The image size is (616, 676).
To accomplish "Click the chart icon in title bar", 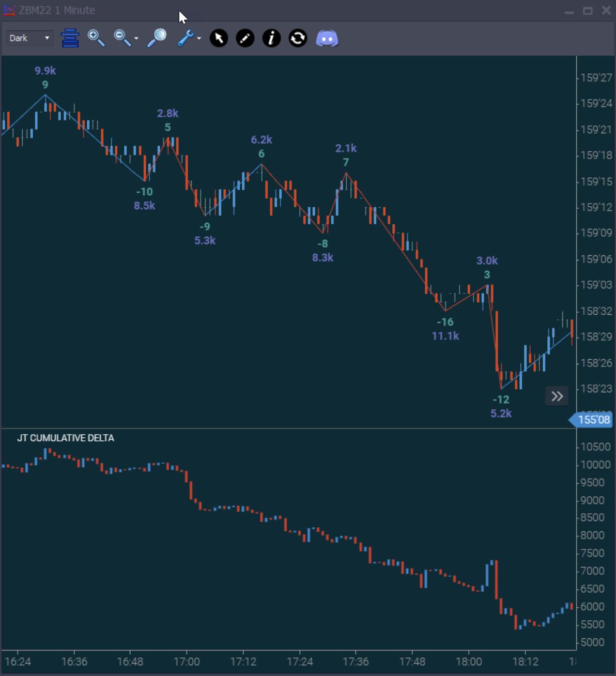I will tap(9, 10).
